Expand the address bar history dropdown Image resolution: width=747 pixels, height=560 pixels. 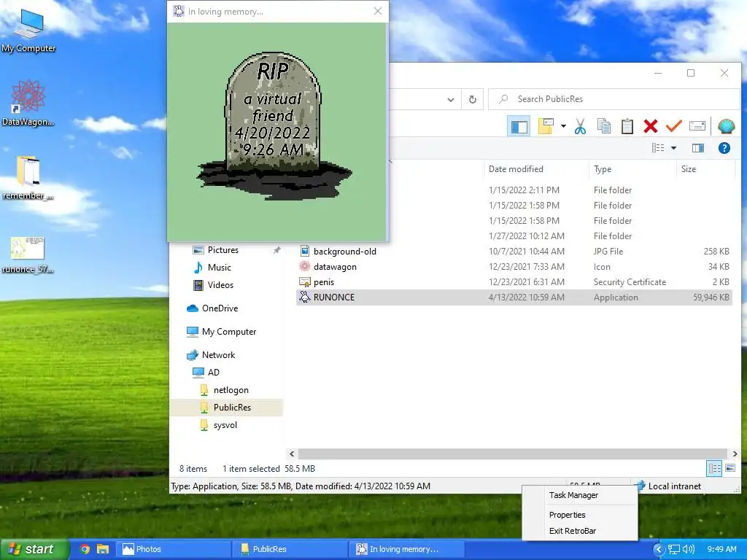point(450,99)
